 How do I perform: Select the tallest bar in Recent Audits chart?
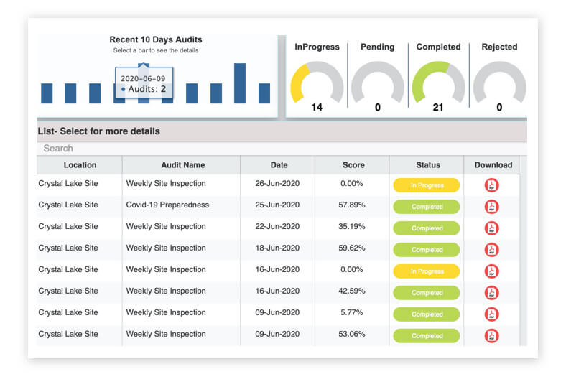click(x=240, y=83)
